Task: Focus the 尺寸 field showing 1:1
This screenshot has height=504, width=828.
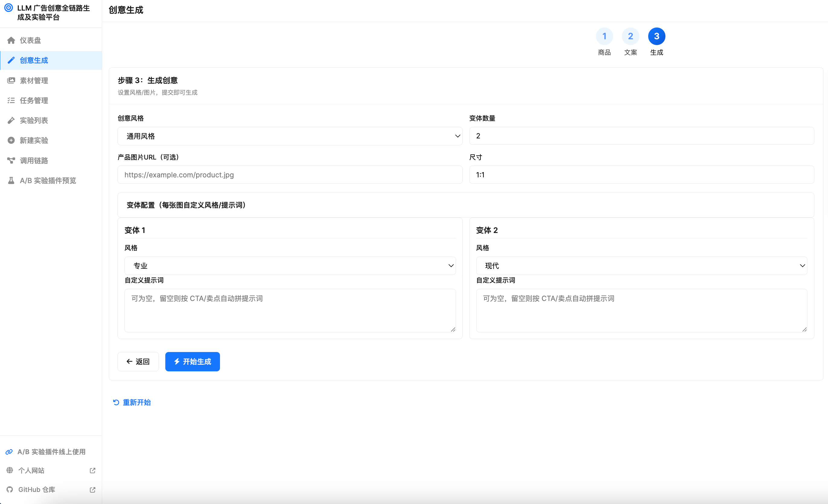Action: click(642, 175)
